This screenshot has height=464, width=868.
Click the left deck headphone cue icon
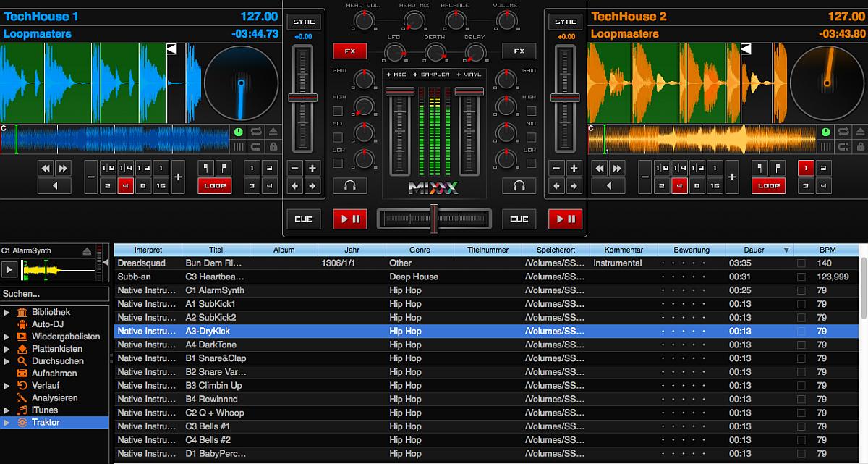(x=350, y=186)
